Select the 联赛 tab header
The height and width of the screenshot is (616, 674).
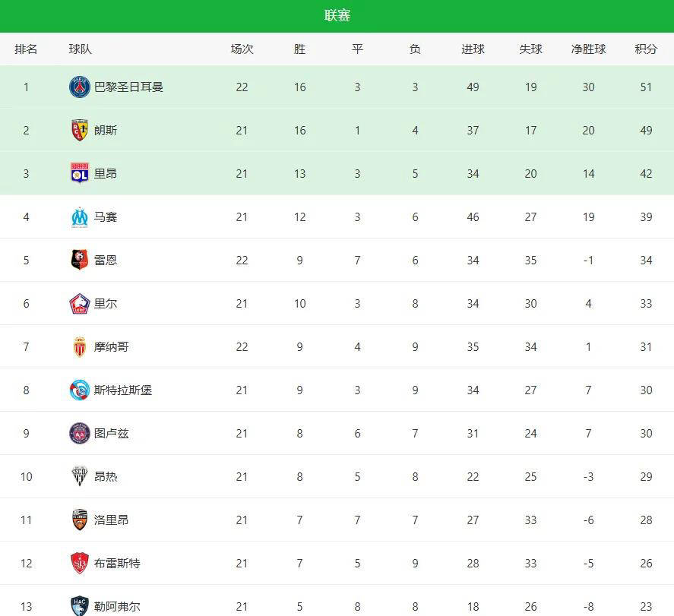coord(337,16)
